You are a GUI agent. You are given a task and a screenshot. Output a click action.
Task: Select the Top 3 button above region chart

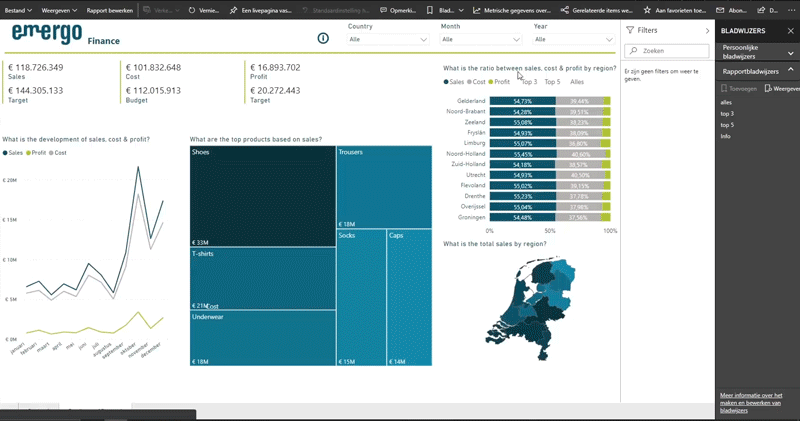coord(528,81)
